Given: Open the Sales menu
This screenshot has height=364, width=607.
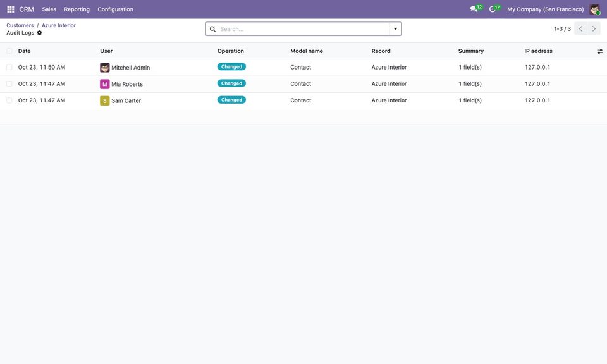Looking at the screenshot, I should coord(49,9).
